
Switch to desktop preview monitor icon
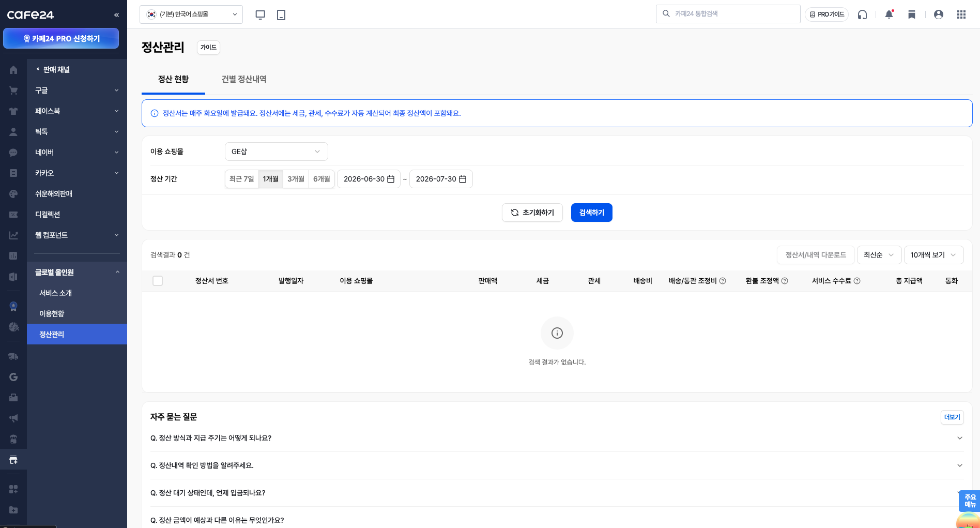pyautogui.click(x=261, y=14)
